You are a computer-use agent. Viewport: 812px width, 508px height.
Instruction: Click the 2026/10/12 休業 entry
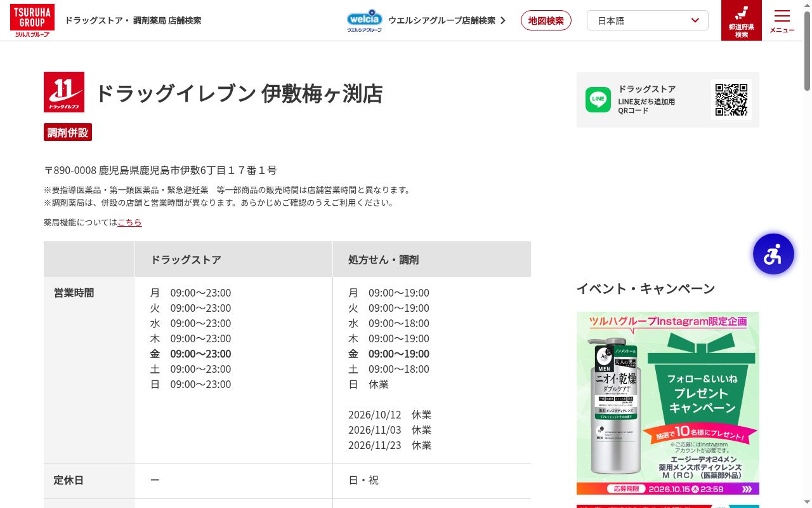click(x=390, y=415)
